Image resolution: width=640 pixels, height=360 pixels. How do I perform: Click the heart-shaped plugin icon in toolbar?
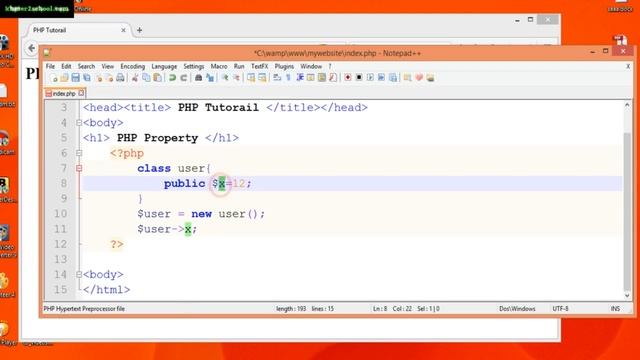[x=419, y=78]
